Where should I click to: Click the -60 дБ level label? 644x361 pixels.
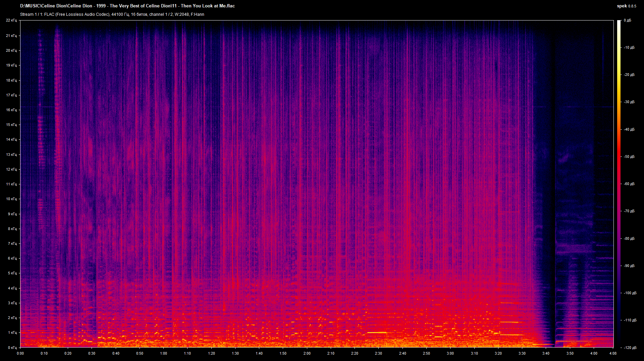click(x=629, y=184)
